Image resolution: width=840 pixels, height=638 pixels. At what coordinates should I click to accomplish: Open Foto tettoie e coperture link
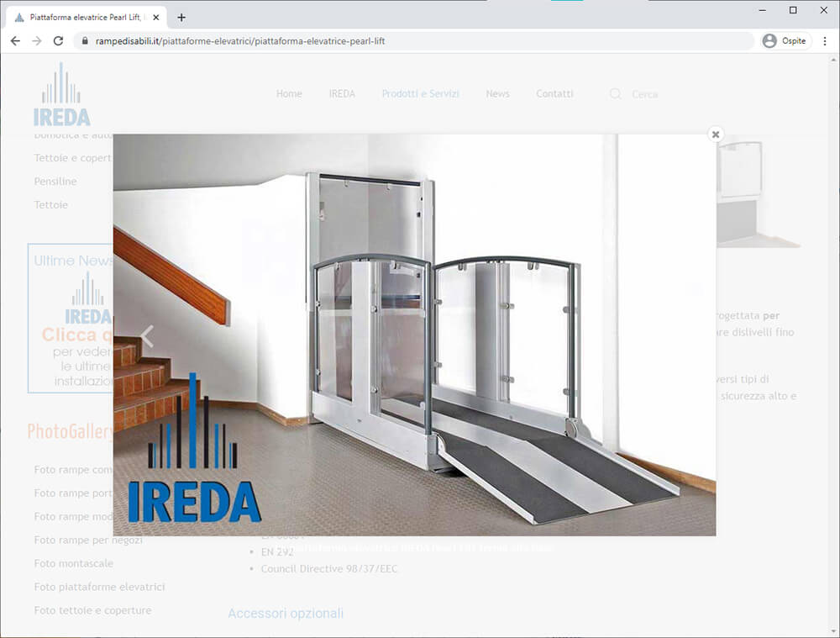tap(92, 610)
